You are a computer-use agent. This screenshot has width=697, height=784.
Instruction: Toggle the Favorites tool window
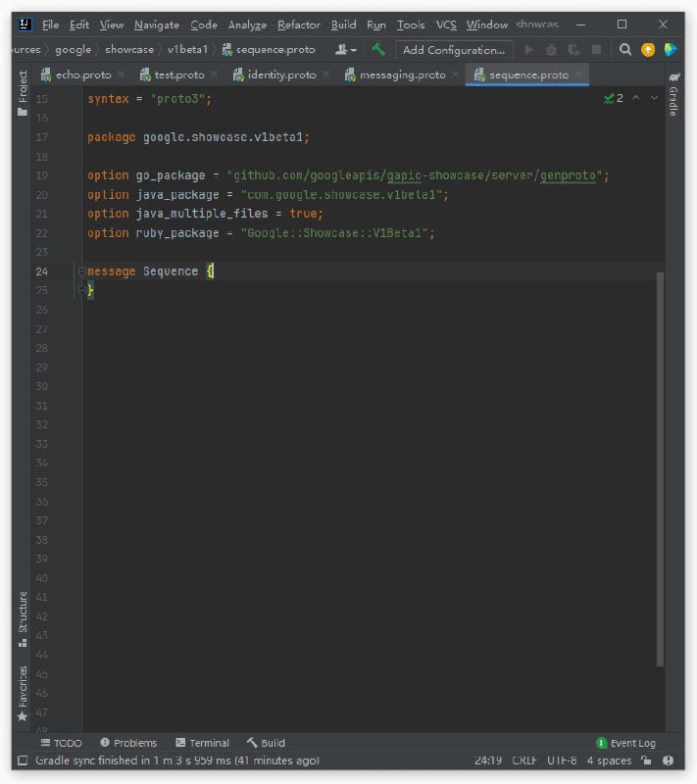[23, 694]
